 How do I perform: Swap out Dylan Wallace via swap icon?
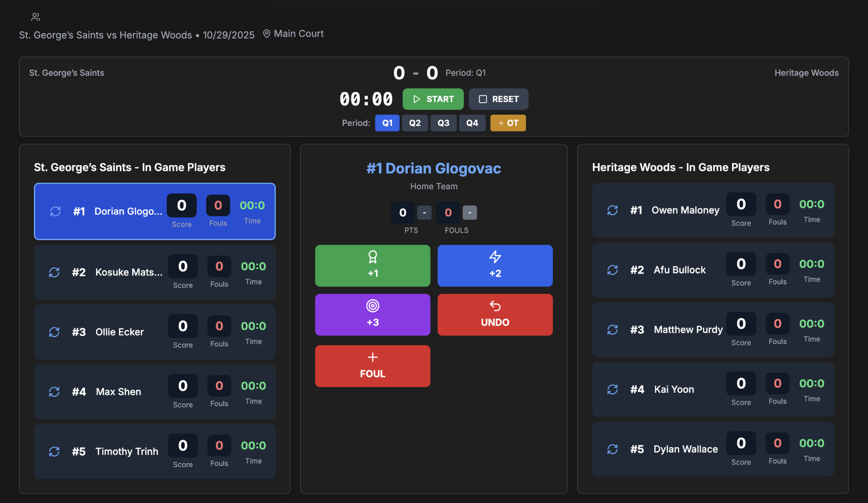613,449
